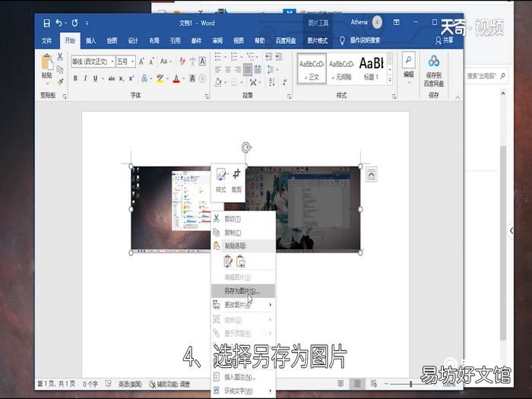This screenshot has width=532, height=399.
Task: Select Copy (复制) from the context menu
Action: coord(243,233)
